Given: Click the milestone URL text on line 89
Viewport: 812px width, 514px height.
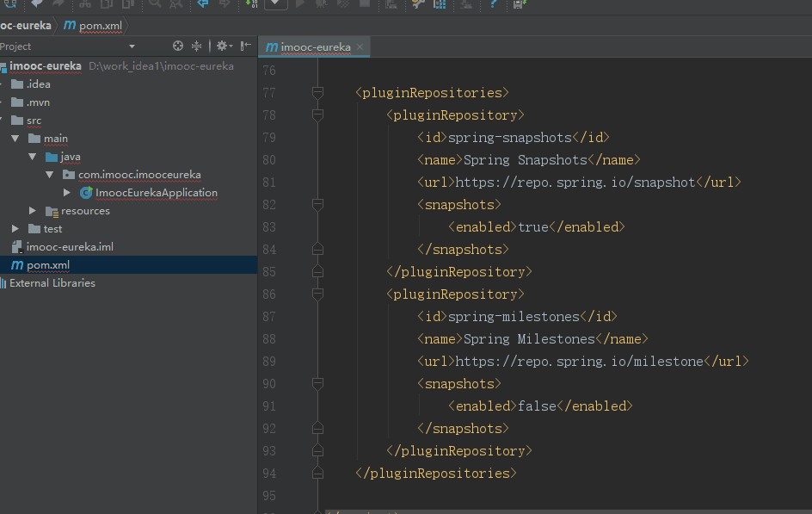Looking at the screenshot, I should pyautogui.click(x=579, y=362).
